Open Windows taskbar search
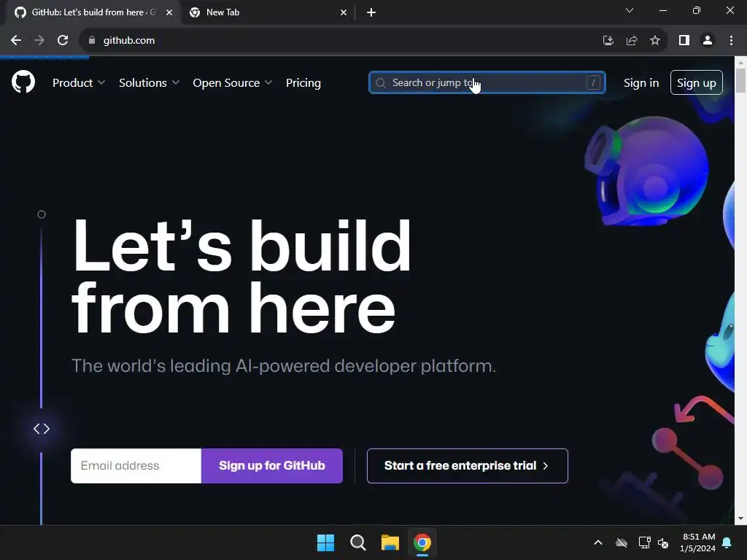 (357, 542)
